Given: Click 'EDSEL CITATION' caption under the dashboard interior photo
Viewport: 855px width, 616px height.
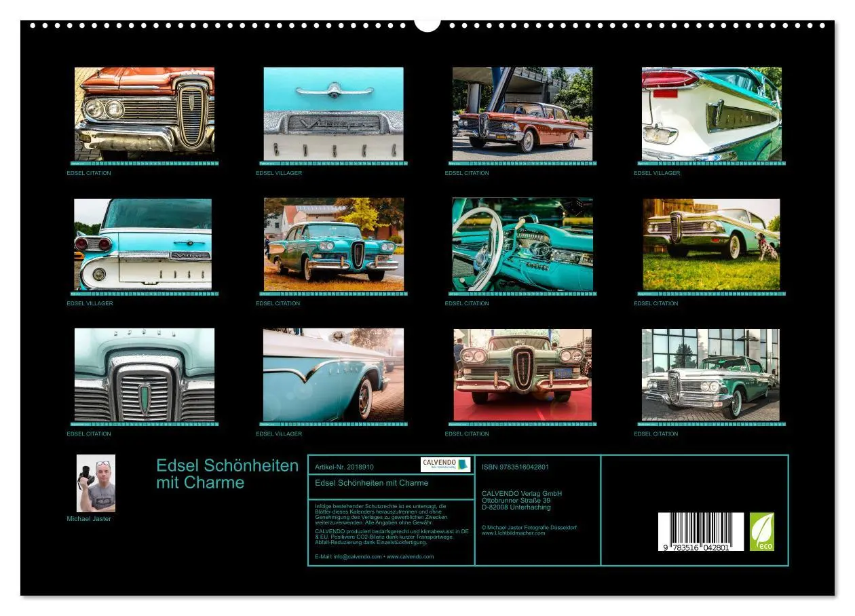Looking at the screenshot, I should click(x=467, y=303).
